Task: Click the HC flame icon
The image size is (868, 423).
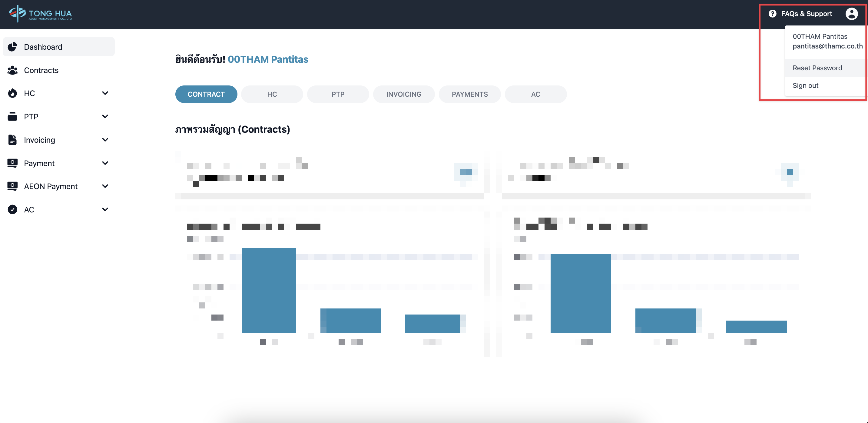Action: pyautogui.click(x=12, y=93)
